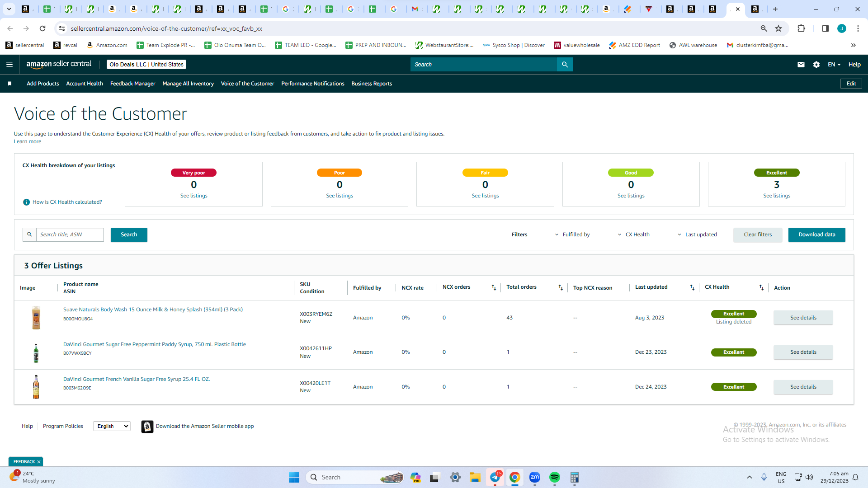Screen dimensions: 868x488
Task: Open Help in the Seller Central header
Action: (854, 65)
